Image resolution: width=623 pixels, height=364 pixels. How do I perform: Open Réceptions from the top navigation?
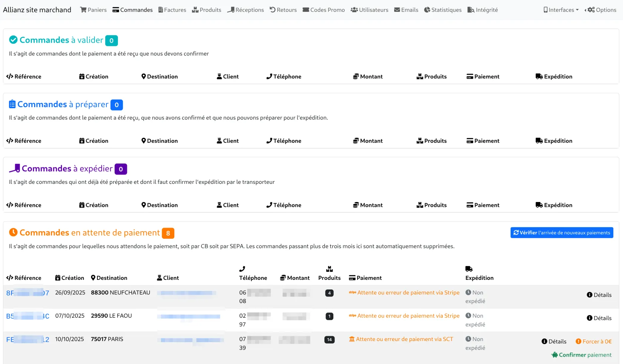[x=245, y=10]
